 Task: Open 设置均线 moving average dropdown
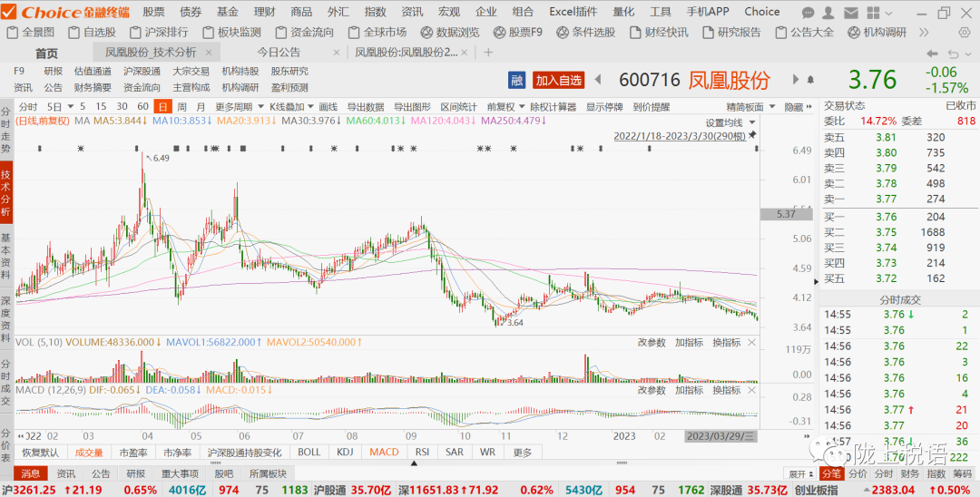(730, 122)
